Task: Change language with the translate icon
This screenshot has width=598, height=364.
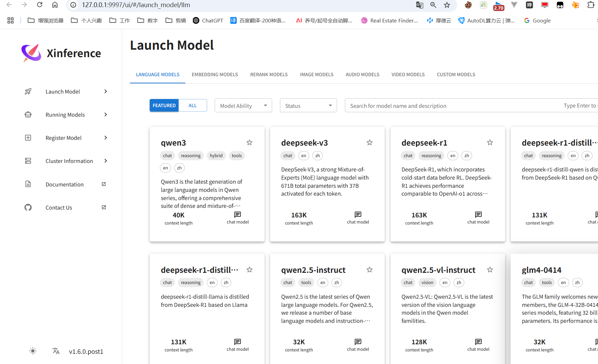Action: [56, 351]
